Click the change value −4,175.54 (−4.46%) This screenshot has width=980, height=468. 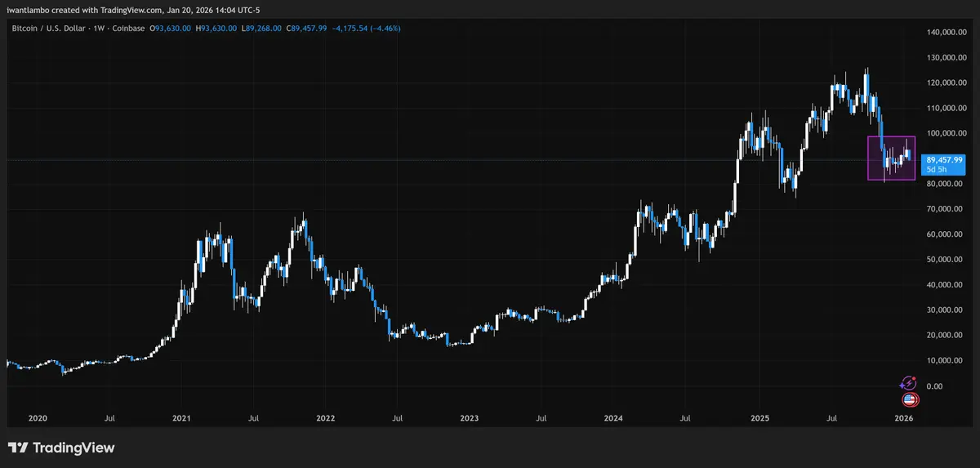pyautogui.click(x=365, y=29)
